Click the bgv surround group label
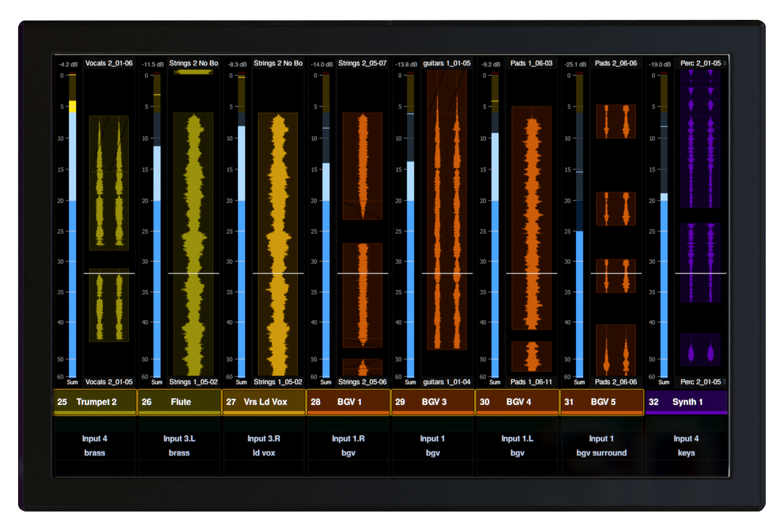This screenshot has height=532, width=782. point(602,453)
